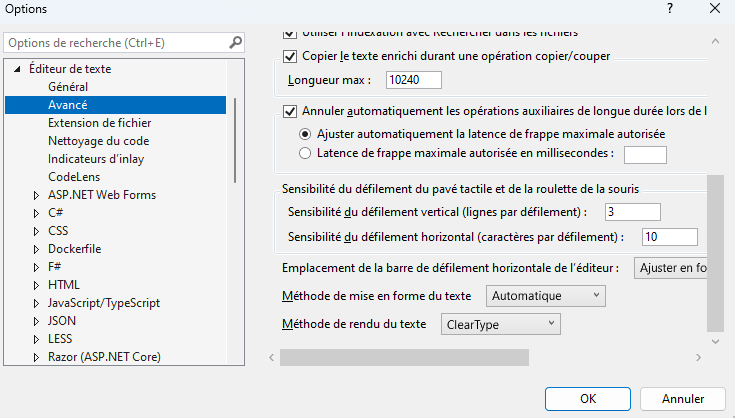Click the vertical scroll sensitivity field
Image resolution: width=735 pixels, height=418 pixels.
click(632, 211)
